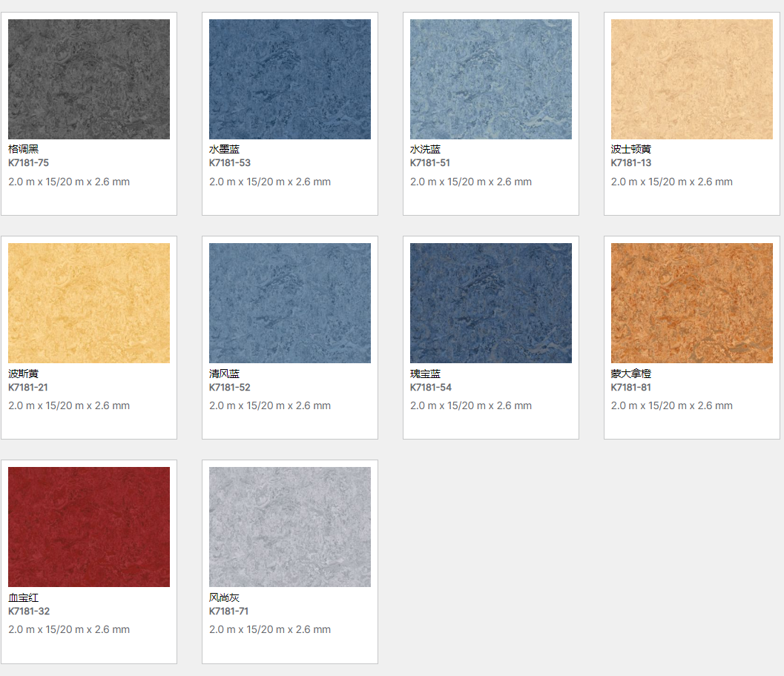Open the 波斯黄 product title
The height and width of the screenshot is (676, 784).
(x=24, y=374)
